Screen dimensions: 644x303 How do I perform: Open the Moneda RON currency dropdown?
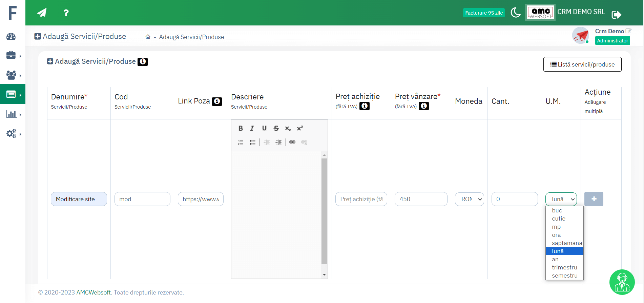coord(470,199)
